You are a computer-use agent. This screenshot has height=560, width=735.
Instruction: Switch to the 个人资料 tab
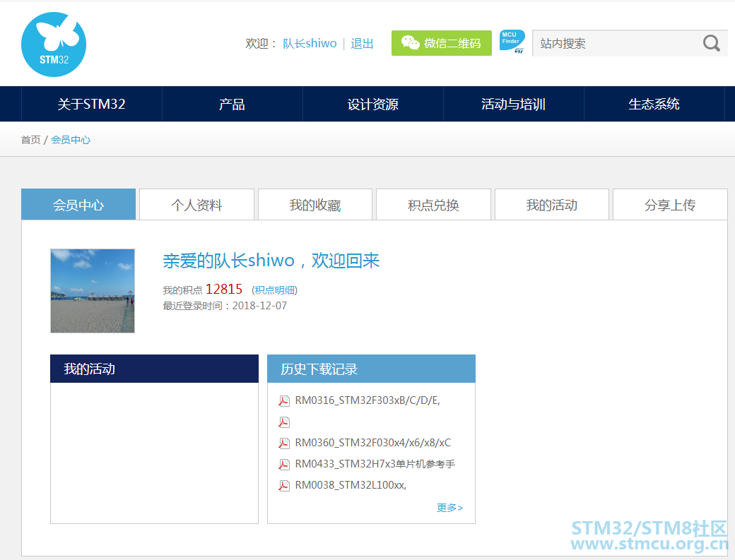[x=197, y=205]
